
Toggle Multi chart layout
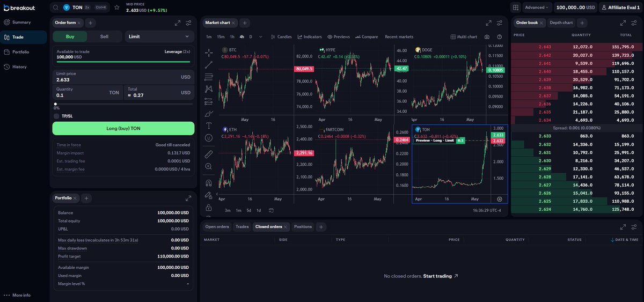pos(464,37)
